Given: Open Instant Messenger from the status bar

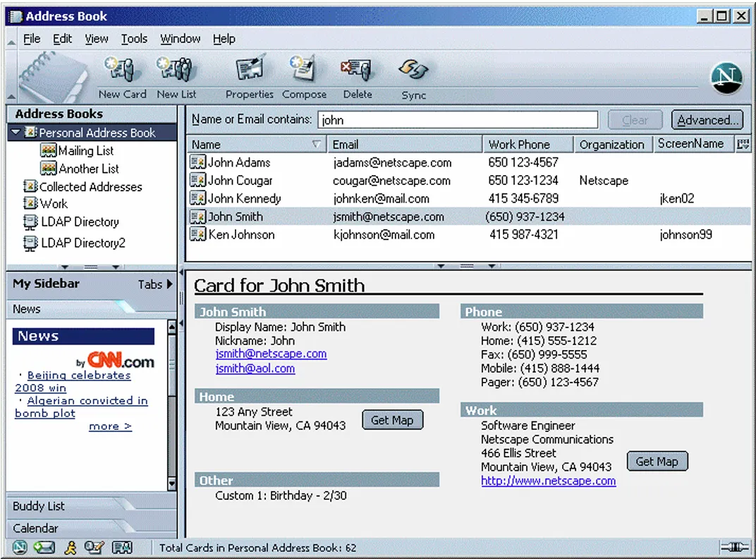Looking at the screenshot, I should click(71, 547).
